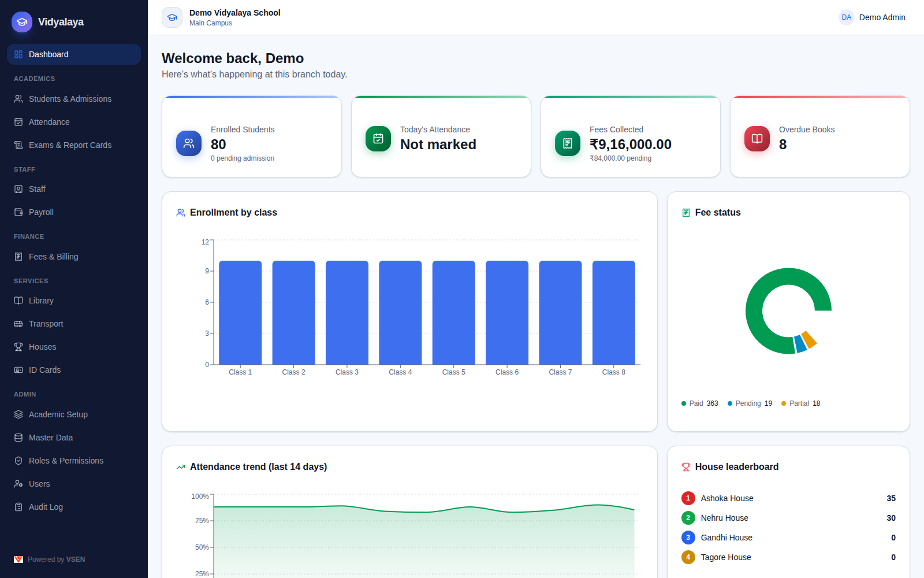Screen dimensions: 924x578
Task: Click the ₹9,16,000.00 fees value
Action: point(631,144)
